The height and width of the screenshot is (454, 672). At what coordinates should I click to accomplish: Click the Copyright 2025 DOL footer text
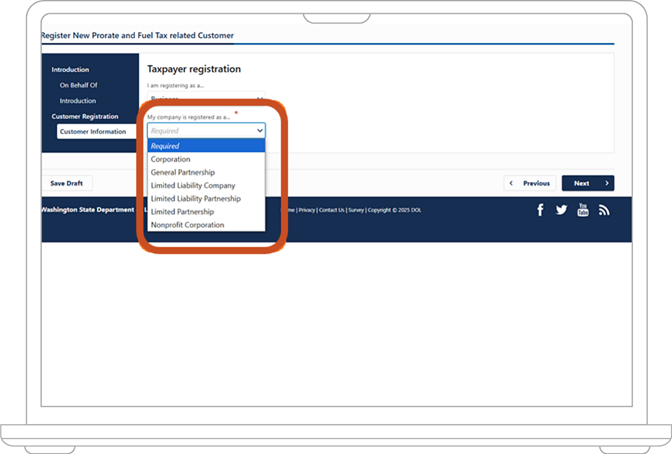(395, 210)
